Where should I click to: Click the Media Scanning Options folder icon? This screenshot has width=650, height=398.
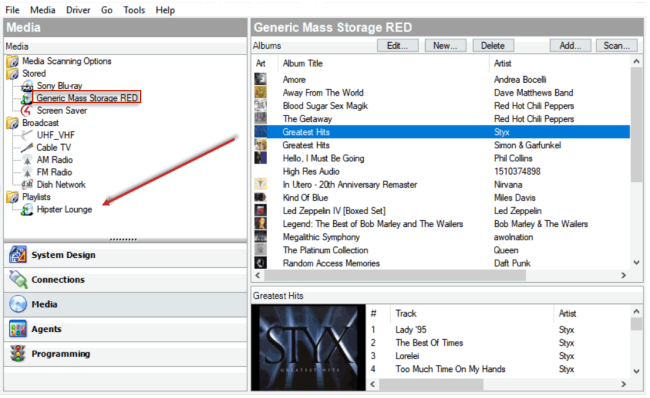(13, 61)
